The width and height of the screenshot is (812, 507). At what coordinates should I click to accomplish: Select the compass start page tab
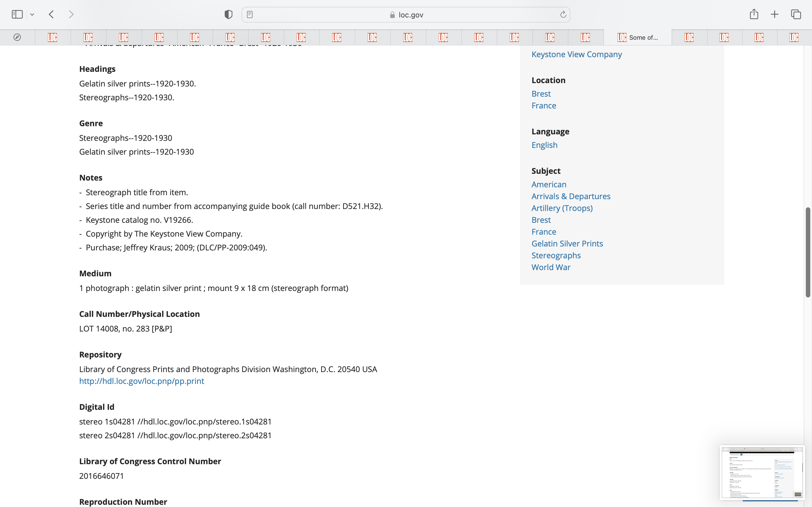[17, 37]
